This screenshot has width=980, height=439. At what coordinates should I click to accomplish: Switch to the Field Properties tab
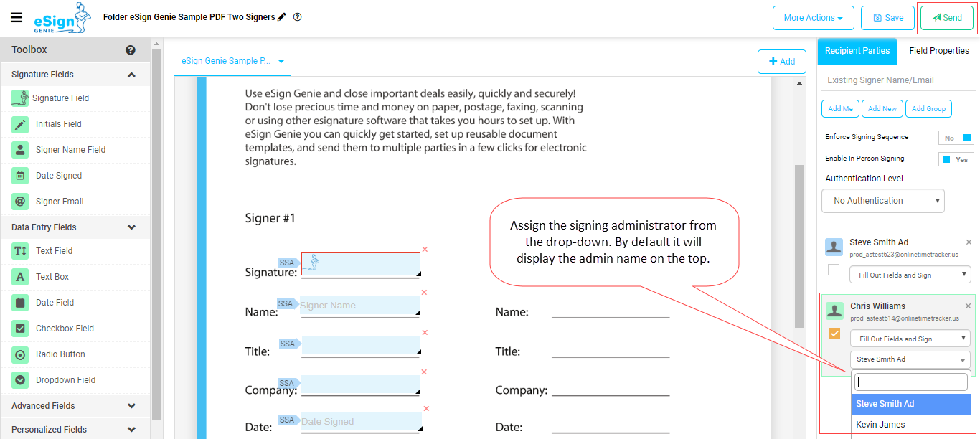(939, 51)
